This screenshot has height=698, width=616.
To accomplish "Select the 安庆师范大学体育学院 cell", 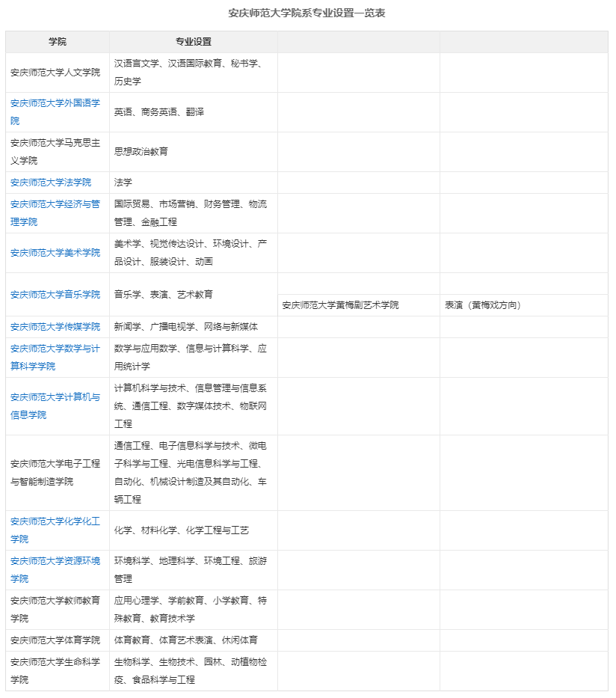I will point(58,640).
